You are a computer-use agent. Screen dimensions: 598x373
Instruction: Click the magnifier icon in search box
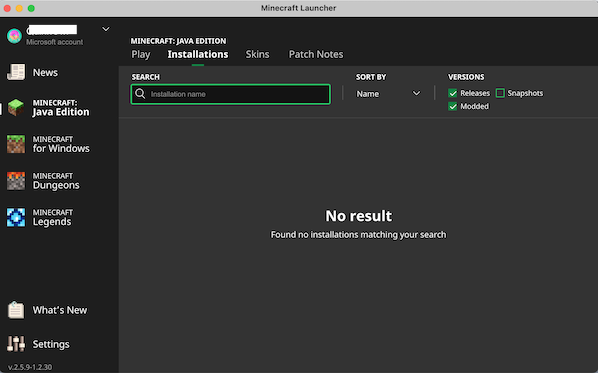(140, 94)
